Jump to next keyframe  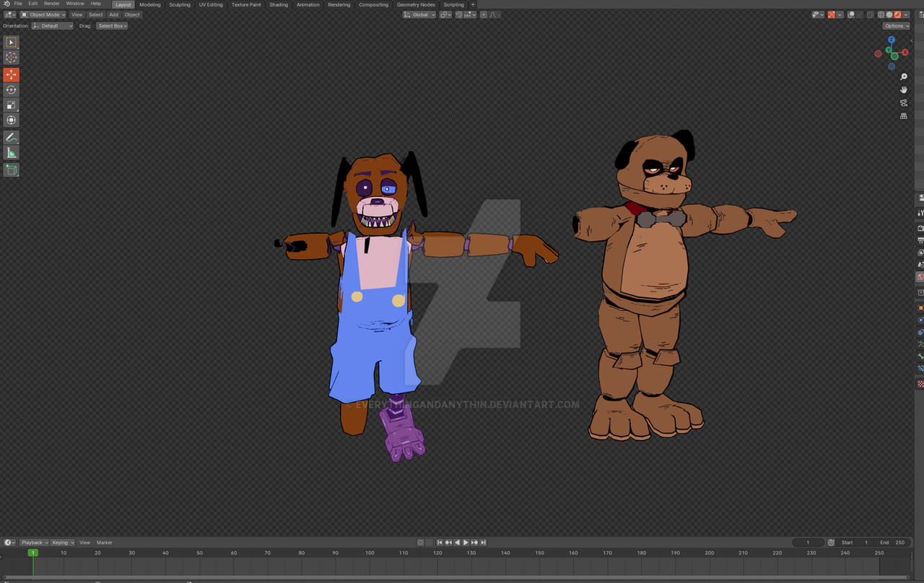pyautogui.click(x=474, y=543)
